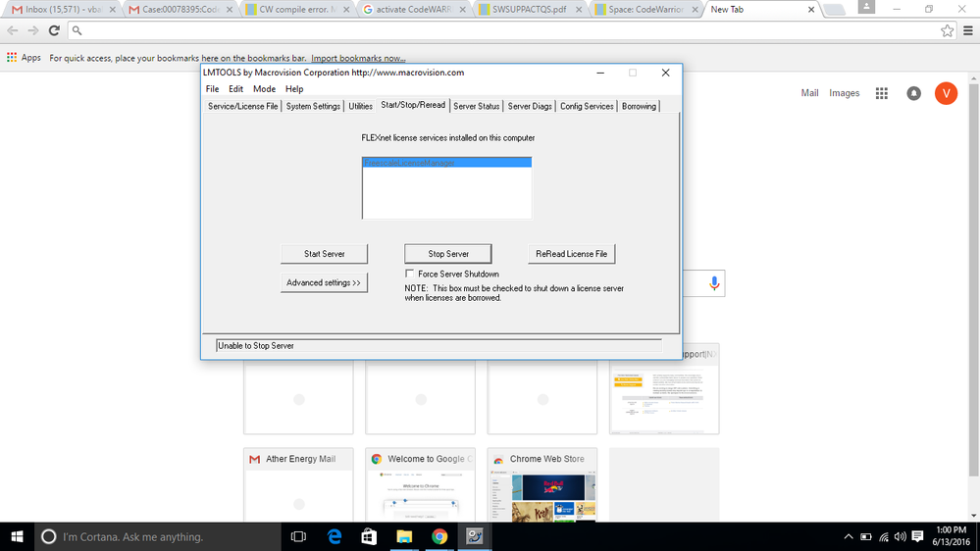Screen dimensions: 980x551
Task: Open the Mail link on Google page
Action: coord(809,93)
